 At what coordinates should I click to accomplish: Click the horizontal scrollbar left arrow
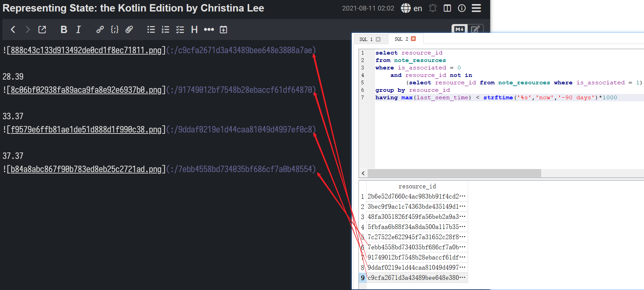pyautogui.click(x=363, y=173)
